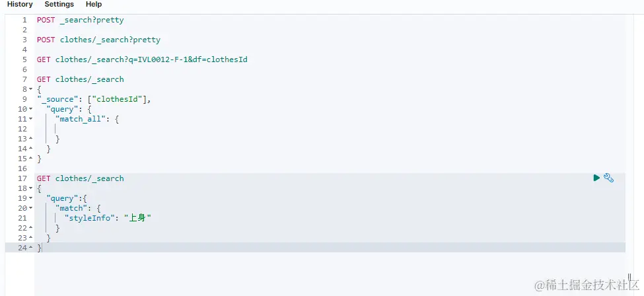Viewport: 644px width, 296px height.
Task: Select the GET request with q=IVL0012-F-1 query
Action: point(142,59)
